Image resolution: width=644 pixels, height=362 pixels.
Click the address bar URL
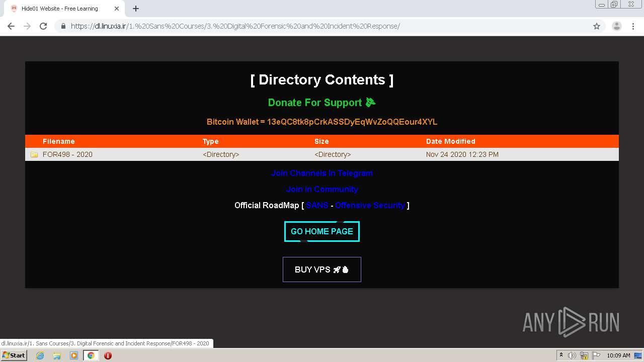point(235,26)
